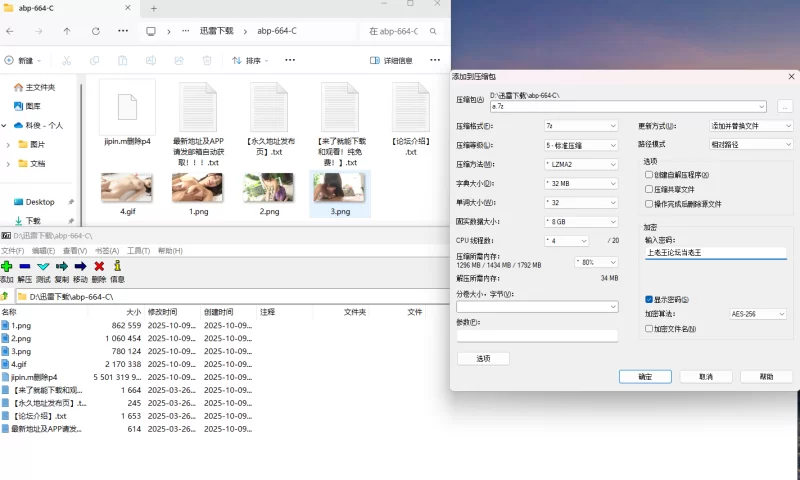
Task: Click the red 删除 (Delete) X icon
Action: point(99,266)
